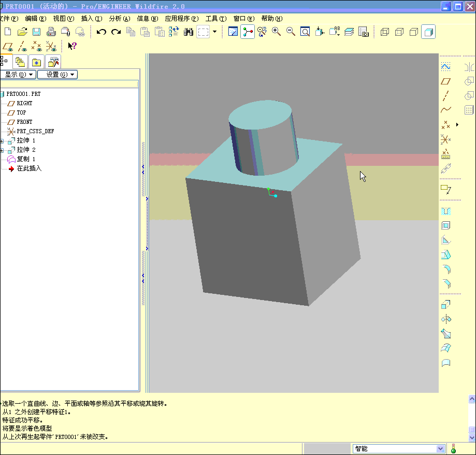Image resolution: width=476 pixels, height=455 pixels.
Task: Expand the datum point tool flyout arrow
Action: [457, 124]
